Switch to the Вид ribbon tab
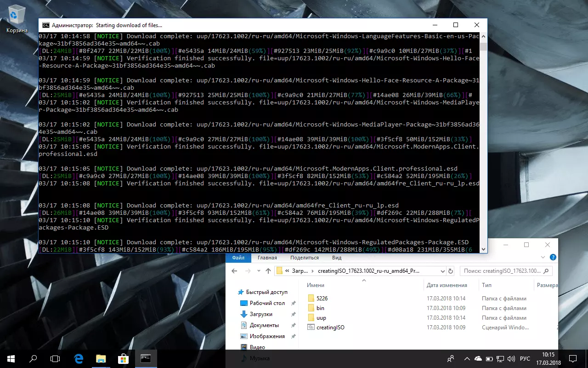Viewport: 588px width, 368px height. pos(337,258)
